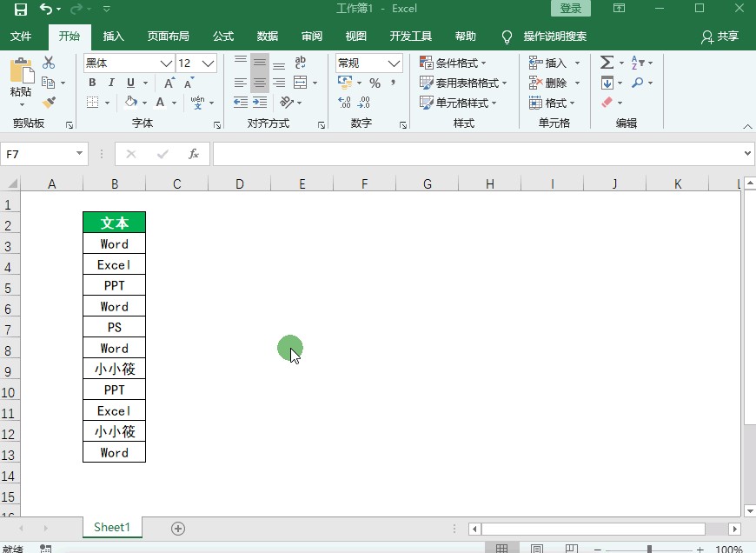Click the Increase Indent icon
Viewport: 756px width, 553px height.
(x=260, y=103)
